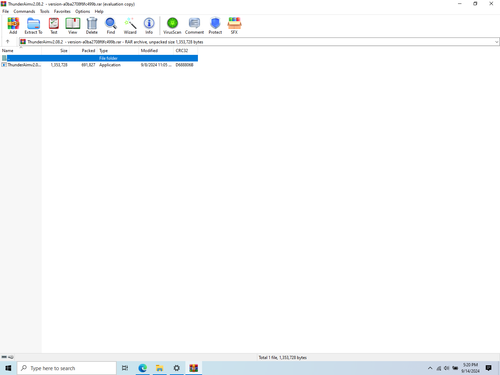Run the Test archive tool
This screenshot has height=375, width=500.
(54, 26)
